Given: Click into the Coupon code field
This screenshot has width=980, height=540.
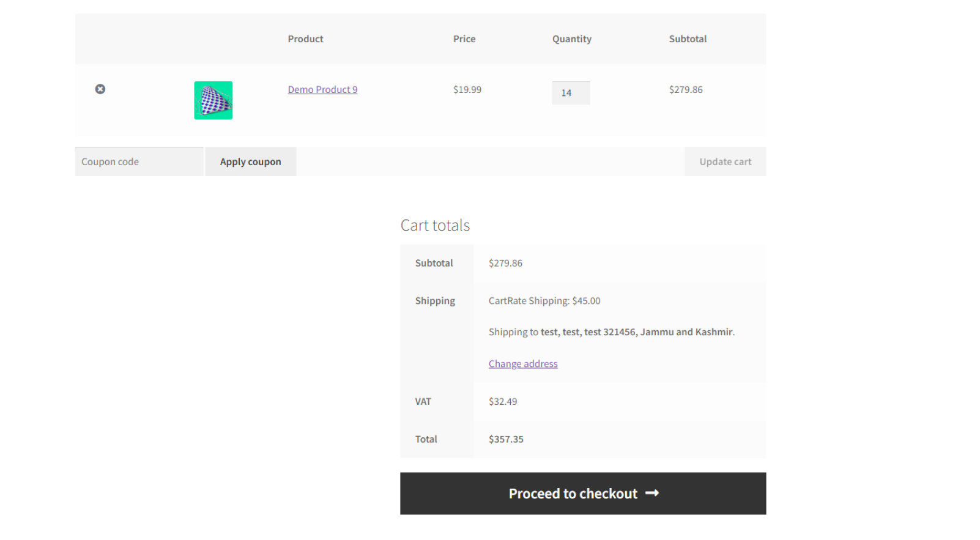Looking at the screenshot, I should pyautogui.click(x=139, y=162).
